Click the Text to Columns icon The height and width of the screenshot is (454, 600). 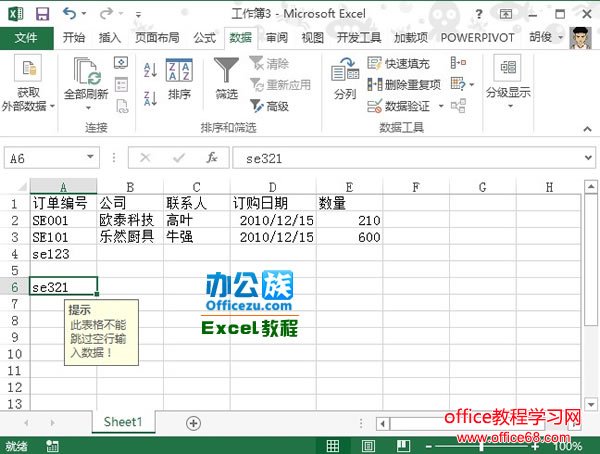[x=345, y=70]
